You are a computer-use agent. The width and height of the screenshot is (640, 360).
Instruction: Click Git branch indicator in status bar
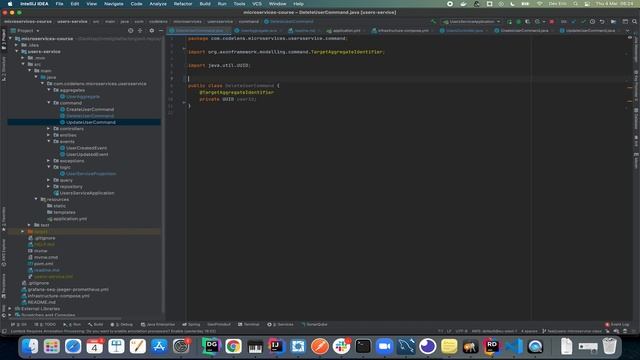[571, 331]
